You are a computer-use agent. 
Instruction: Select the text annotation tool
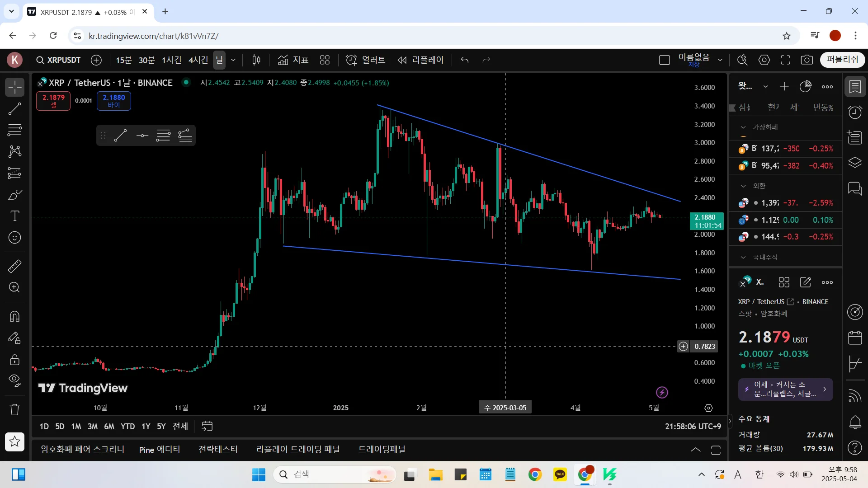[14, 216]
